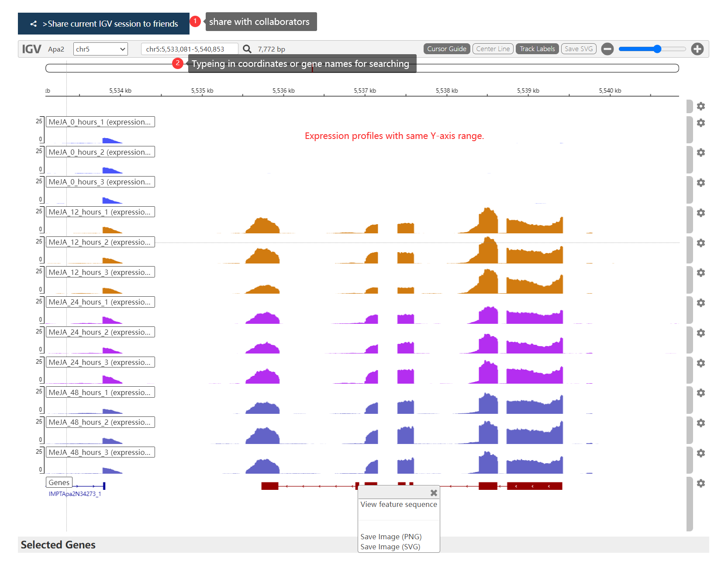Image resolution: width=728 pixels, height=579 pixels.
Task: Adjust the zoom level slider handle
Action: coord(657,49)
